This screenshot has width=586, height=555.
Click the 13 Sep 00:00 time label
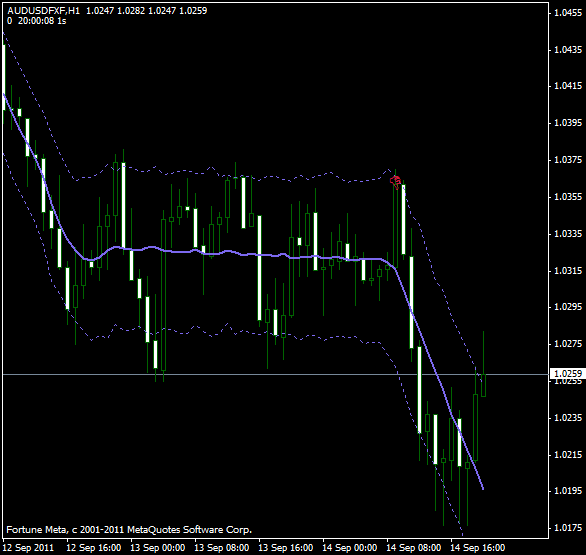[157, 548]
